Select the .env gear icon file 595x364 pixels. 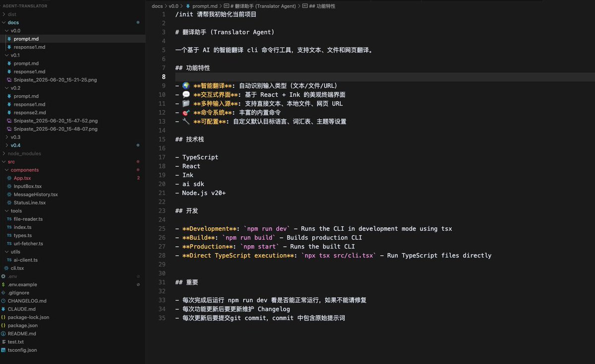tap(3, 276)
